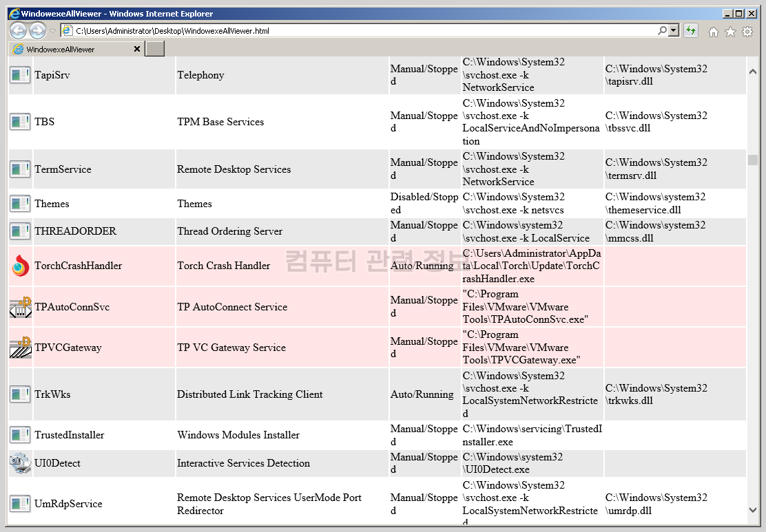
Task: Open a new blank tab
Action: coord(155,49)
